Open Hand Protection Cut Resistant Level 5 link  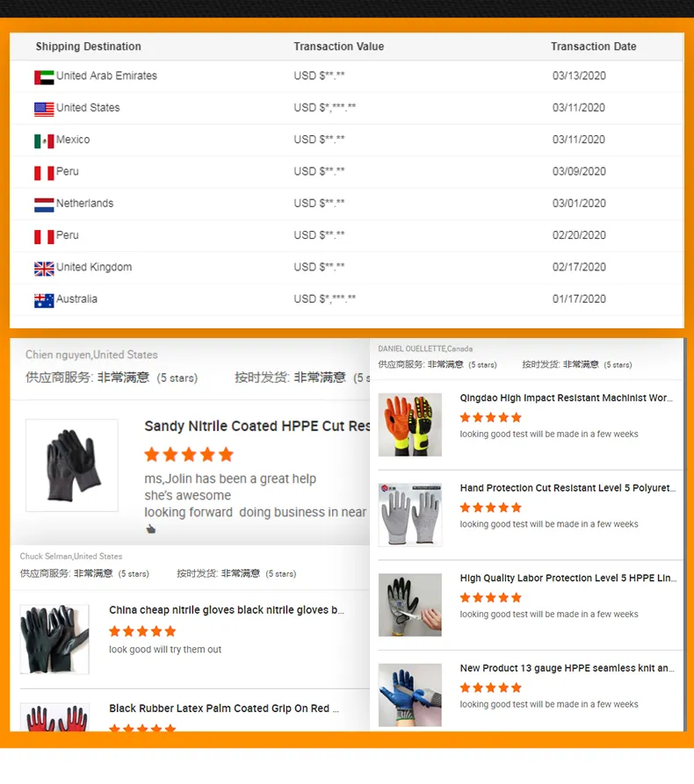(567, 488)
